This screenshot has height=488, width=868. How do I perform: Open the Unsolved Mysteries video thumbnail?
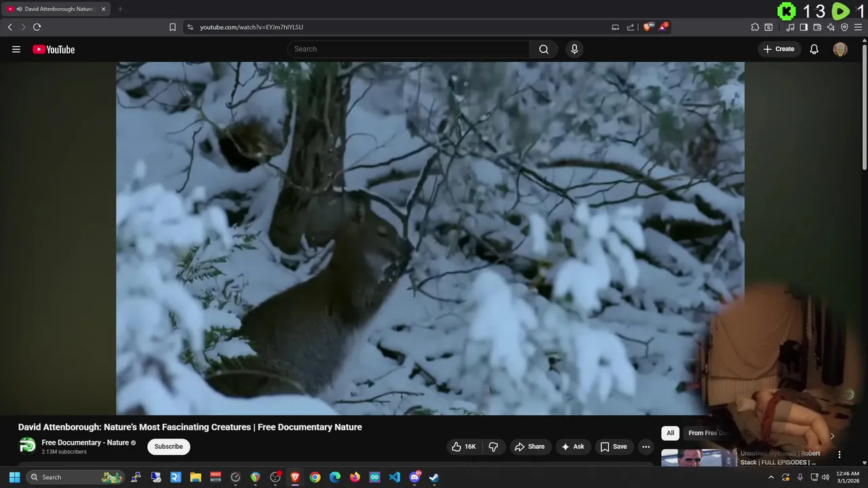[x=698, y=457]
